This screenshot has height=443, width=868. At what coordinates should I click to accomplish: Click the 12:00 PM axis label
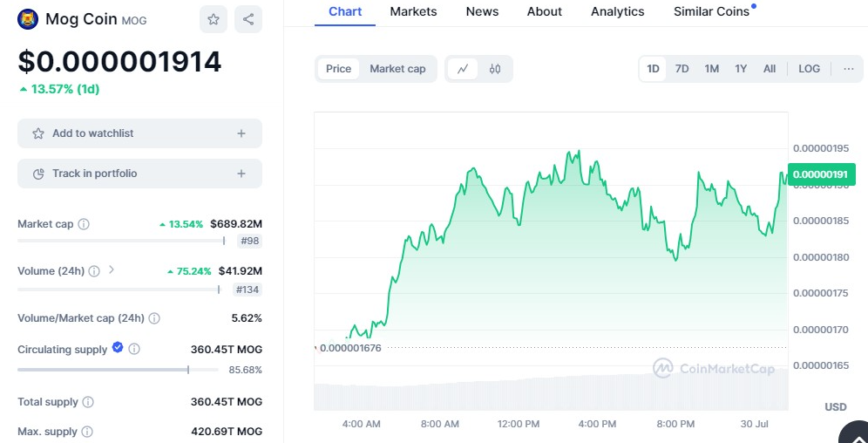[x=519, y=425]
